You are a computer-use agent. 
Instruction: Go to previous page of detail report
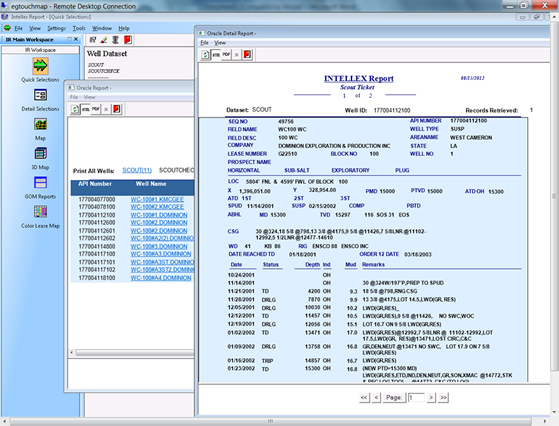376,397
